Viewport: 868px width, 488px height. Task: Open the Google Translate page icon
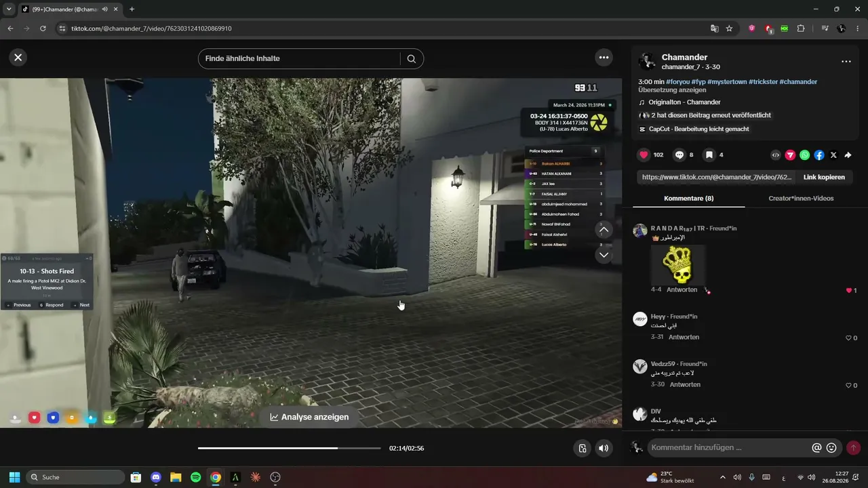point(714,28)
